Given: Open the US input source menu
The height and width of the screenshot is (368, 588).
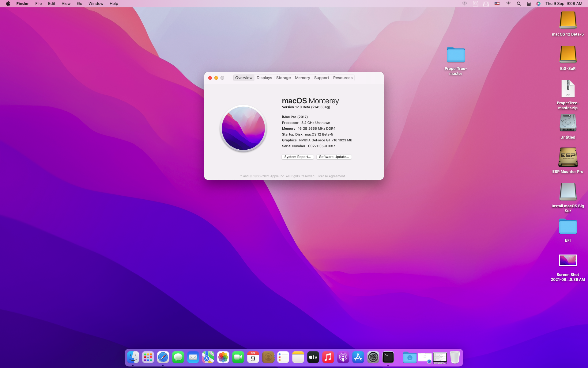Looking at the screenshot, I should (497, 4).
